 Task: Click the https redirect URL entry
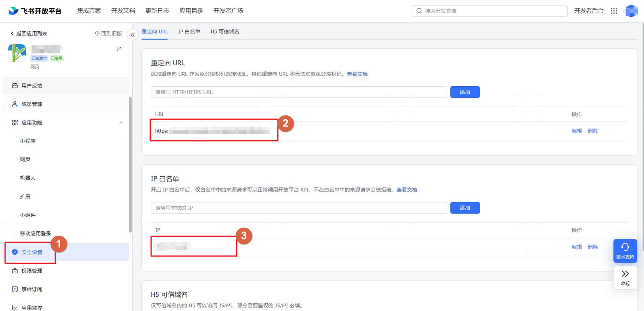pos(213,131)
